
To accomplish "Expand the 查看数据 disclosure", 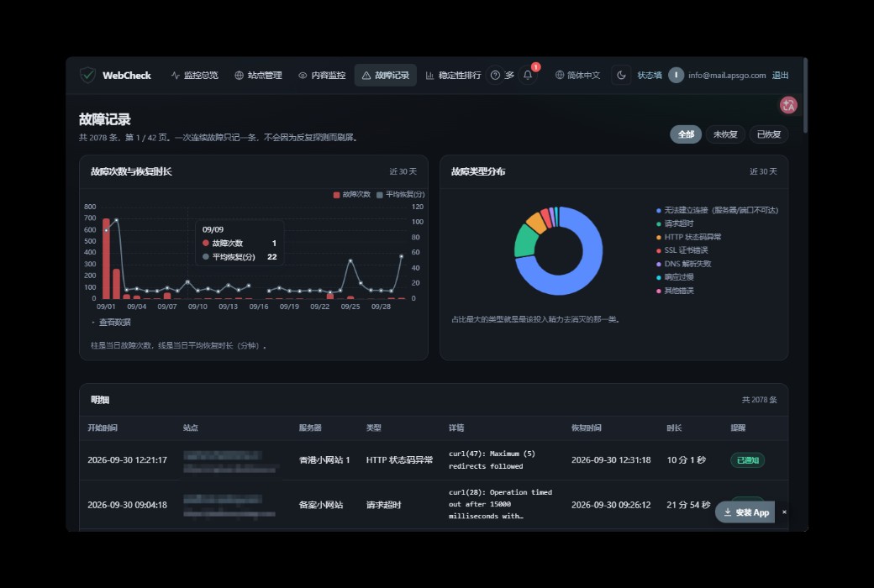I will point(112,323).
